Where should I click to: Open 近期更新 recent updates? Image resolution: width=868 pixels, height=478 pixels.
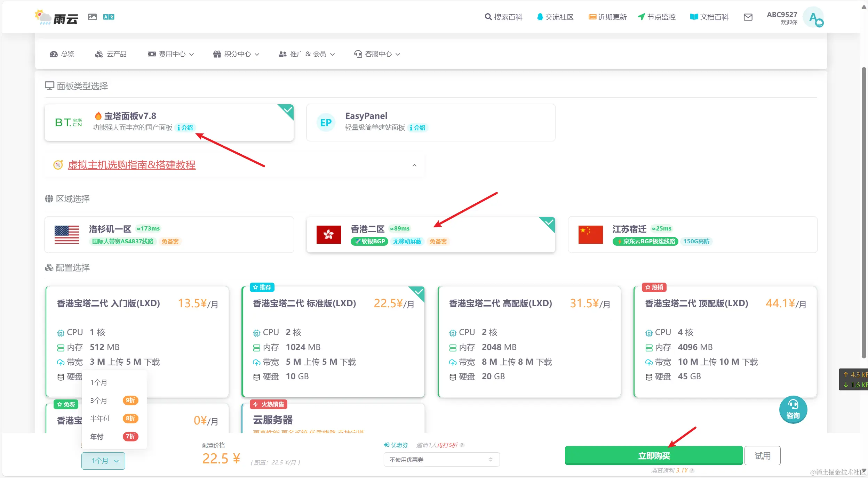pyautogui.click(x=607, y=17)
